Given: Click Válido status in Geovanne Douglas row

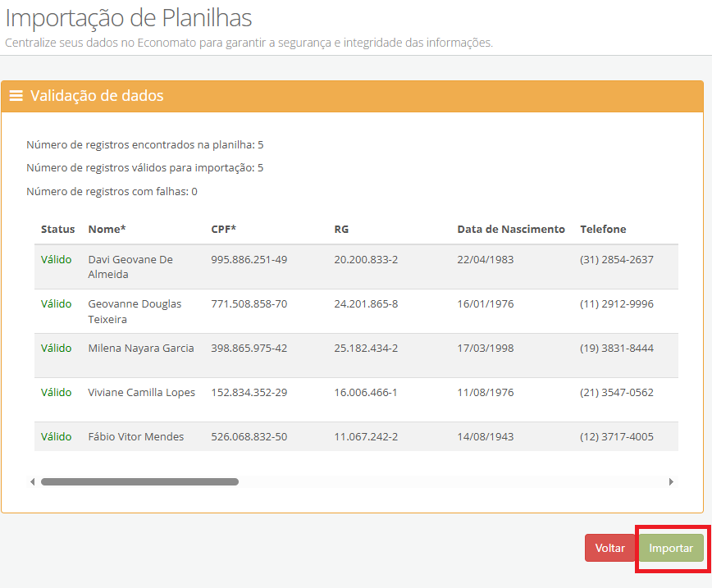Looking at the screenshot, I should pos(57,303).
